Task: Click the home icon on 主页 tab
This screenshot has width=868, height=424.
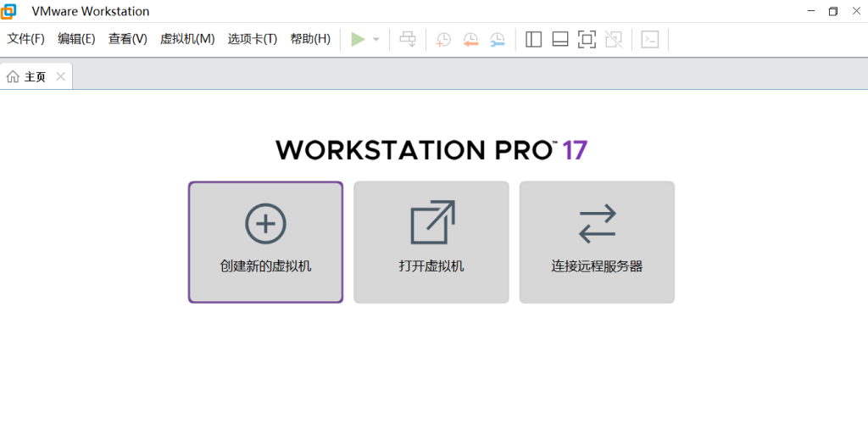Action: [13, 76]
